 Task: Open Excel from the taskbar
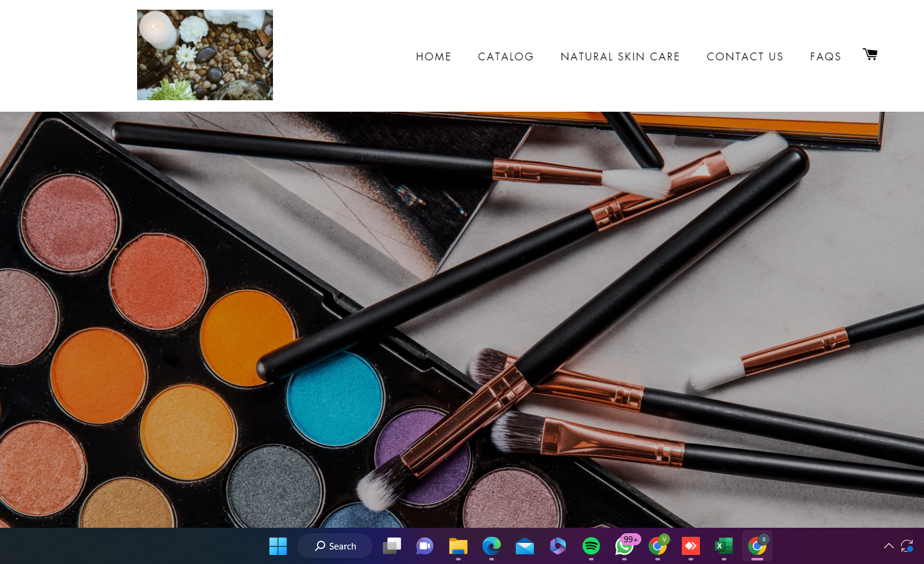tap(724, 546)
